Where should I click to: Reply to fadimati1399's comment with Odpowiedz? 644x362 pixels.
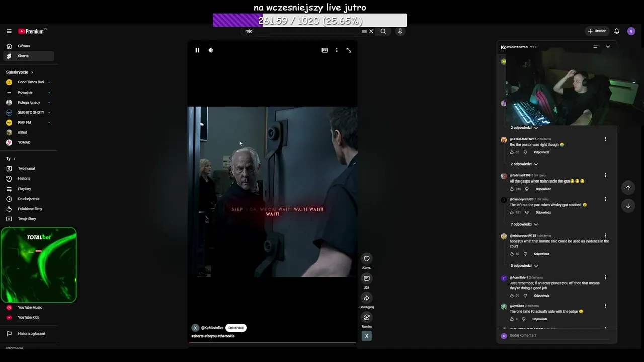point(543,189)
